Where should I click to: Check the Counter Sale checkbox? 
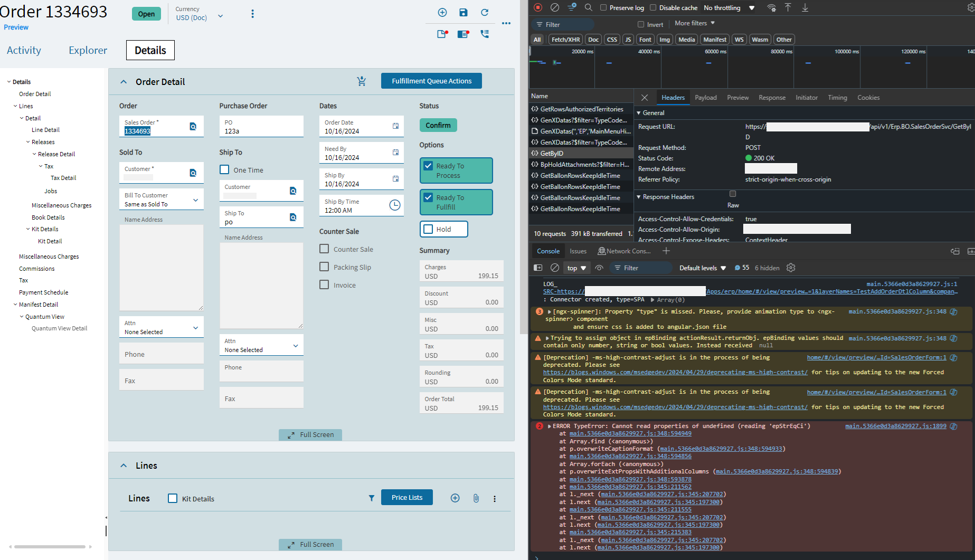click(324, 249)
